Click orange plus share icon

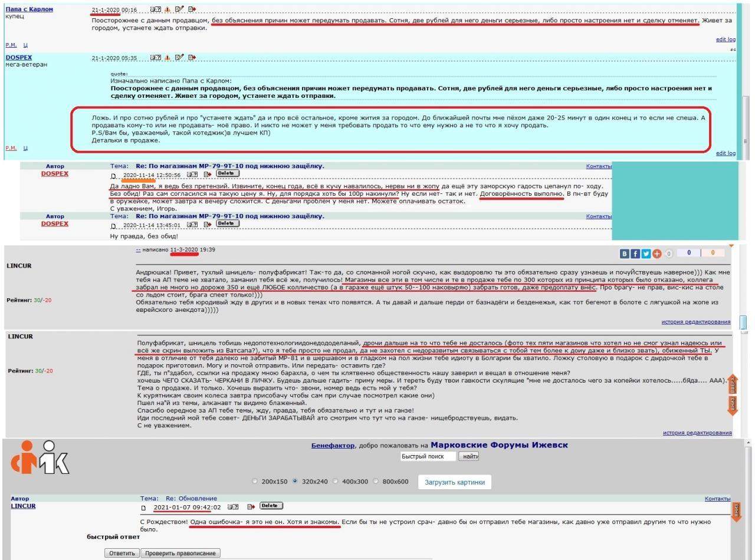coord(657,253)
